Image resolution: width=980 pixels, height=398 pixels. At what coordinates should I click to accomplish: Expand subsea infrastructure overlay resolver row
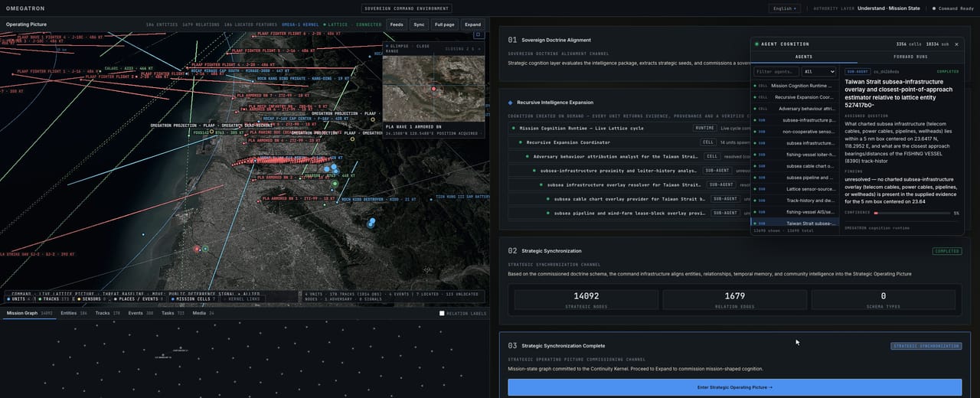tap(629, 184)
